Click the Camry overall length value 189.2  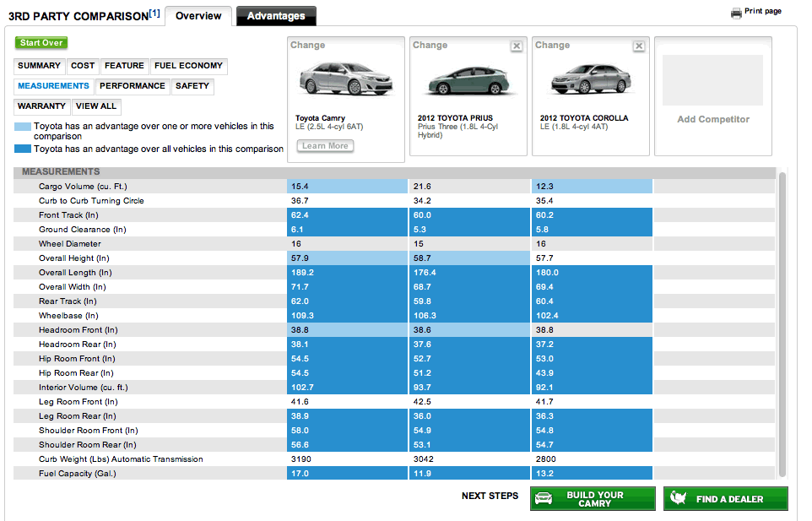tap(302, 273)
